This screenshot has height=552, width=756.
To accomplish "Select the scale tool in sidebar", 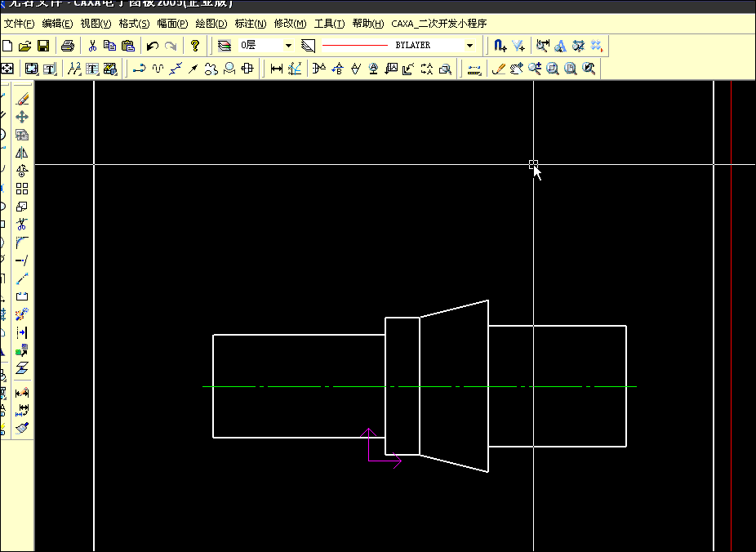I will [22, 207].
